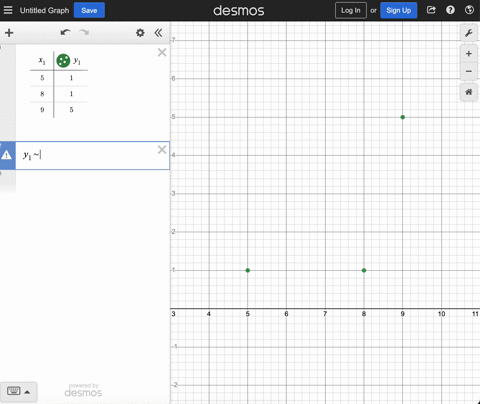This screenshot has height=404, width=480.
Task: Open expression list settings gear
Action: [x=140, y=33]
